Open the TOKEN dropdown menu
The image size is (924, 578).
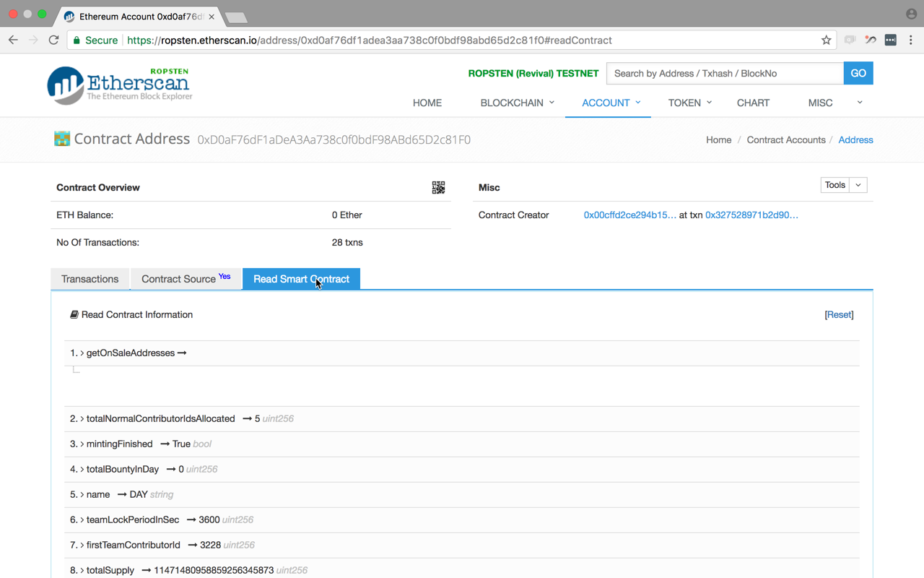point(690,103)
